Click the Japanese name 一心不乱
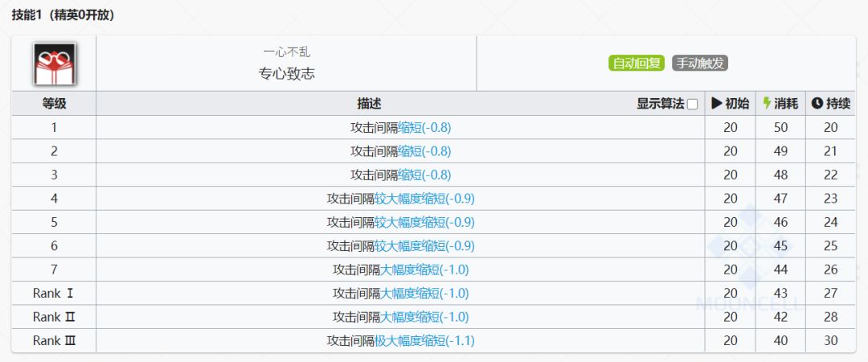Viewport: 868px width, 362px height. 286,52
